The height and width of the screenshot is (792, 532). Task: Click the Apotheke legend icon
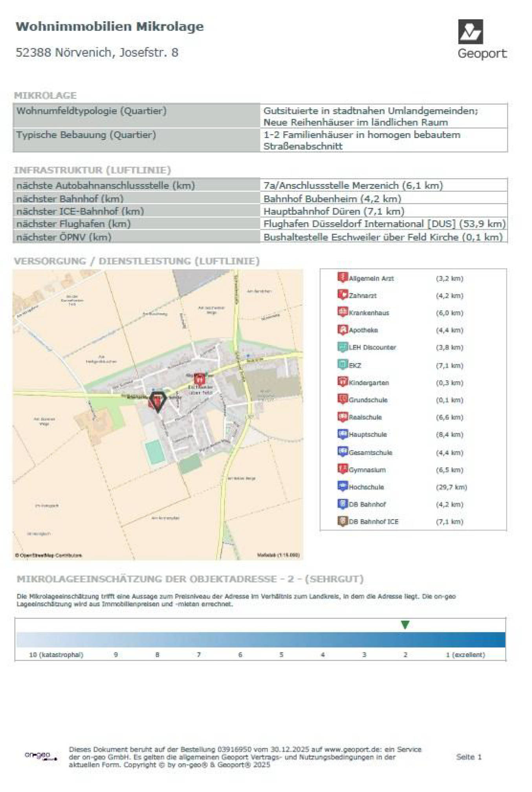343,329
